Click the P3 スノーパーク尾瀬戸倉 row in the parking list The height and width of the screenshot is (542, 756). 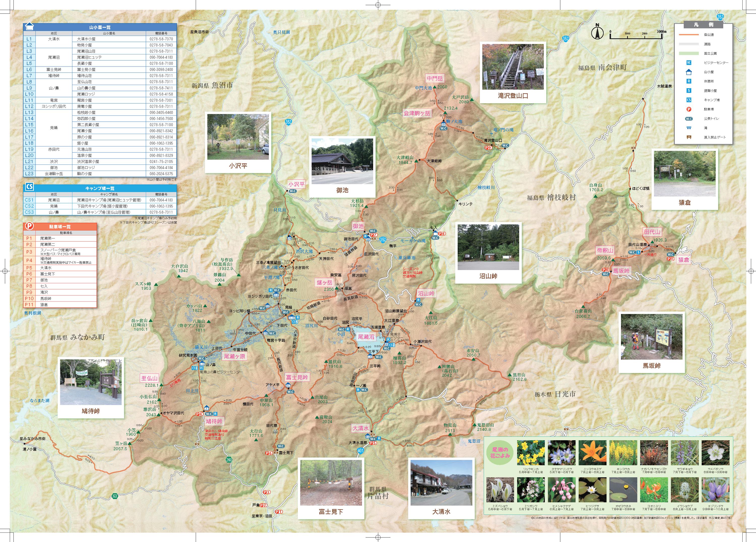[x=60, y=252]
